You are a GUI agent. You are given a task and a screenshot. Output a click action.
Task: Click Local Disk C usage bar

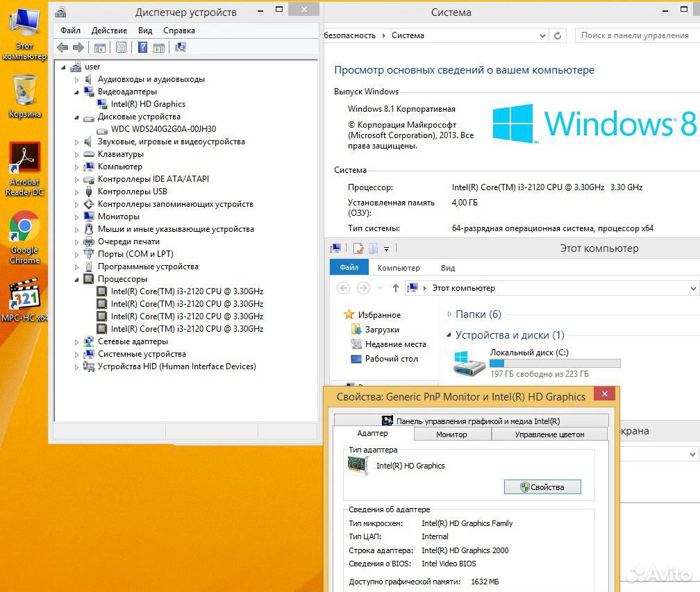[x=555, y=363]
